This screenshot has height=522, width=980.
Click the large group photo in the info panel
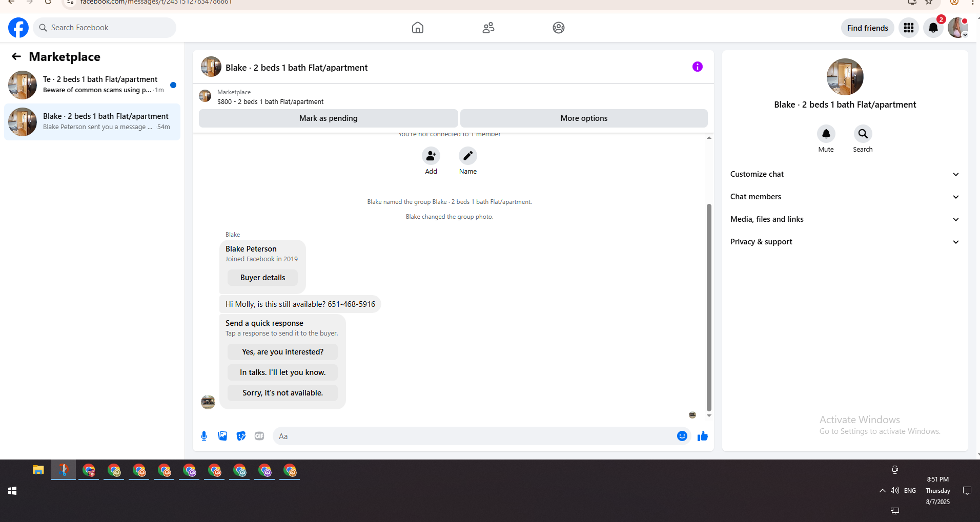(845, 77)
